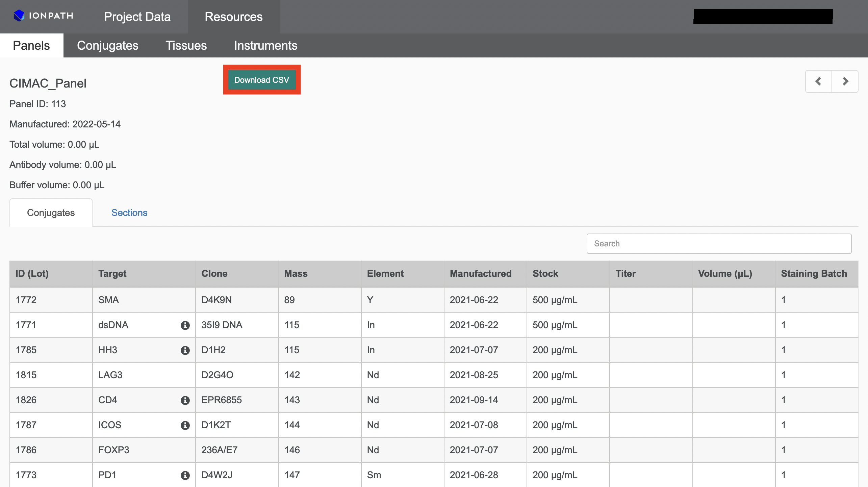Click into the conjugates Search field
Image resolution: width=868 pixels, height=487 pixels.
coord(719,243)
